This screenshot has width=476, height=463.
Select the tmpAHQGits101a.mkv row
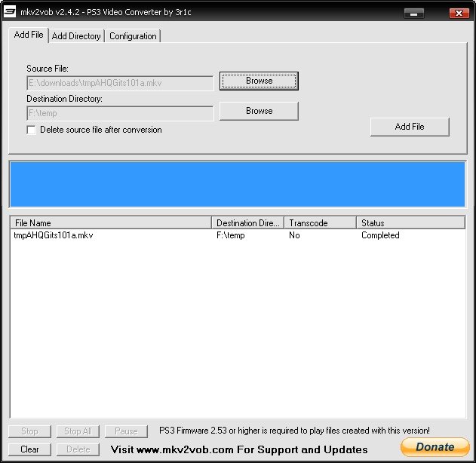238,235
